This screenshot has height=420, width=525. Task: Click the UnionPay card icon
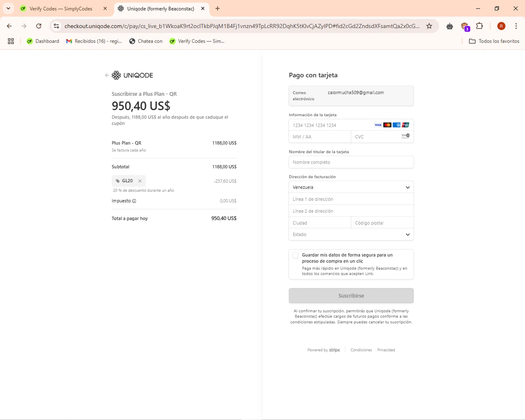[x=406, y=125]
